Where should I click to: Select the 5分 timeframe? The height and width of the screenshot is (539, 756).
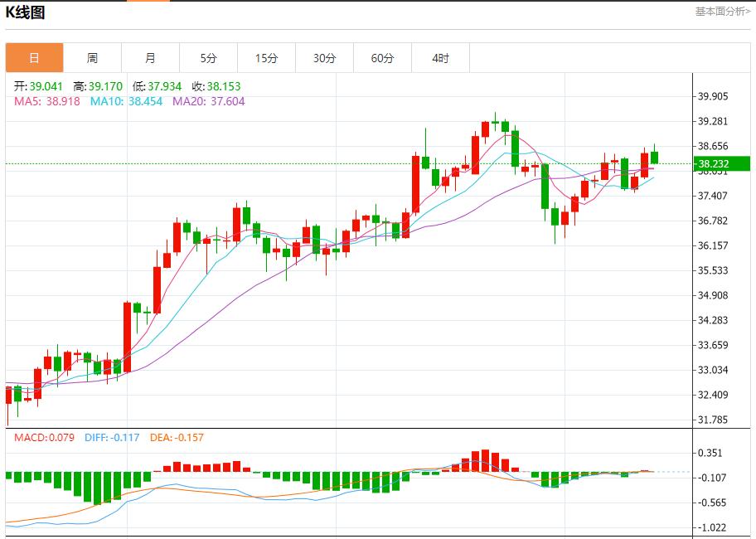[x=208, y=58]
